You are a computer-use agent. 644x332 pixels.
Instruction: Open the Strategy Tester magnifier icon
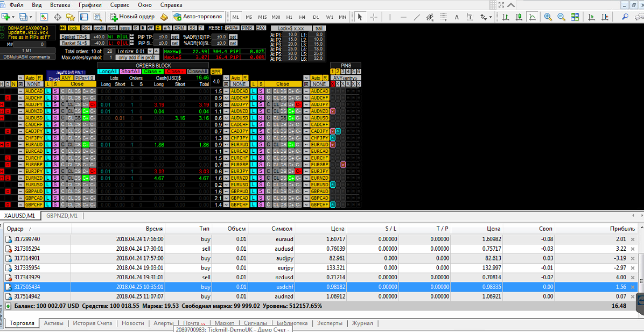point(97,17)
